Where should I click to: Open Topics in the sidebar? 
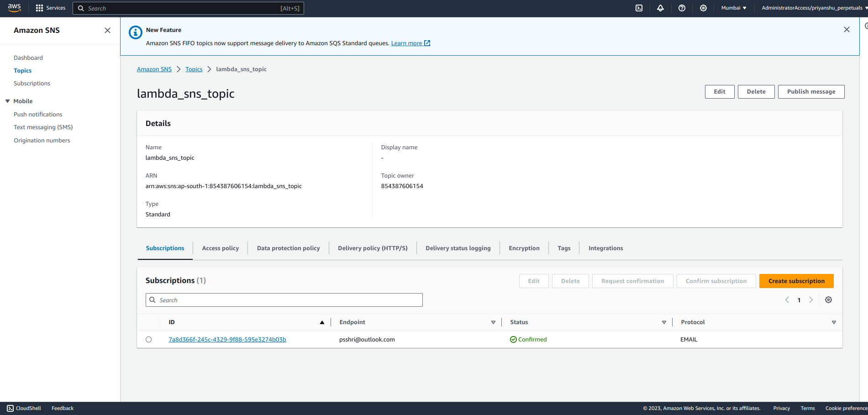pyautogui.click(x=22, y=70)
